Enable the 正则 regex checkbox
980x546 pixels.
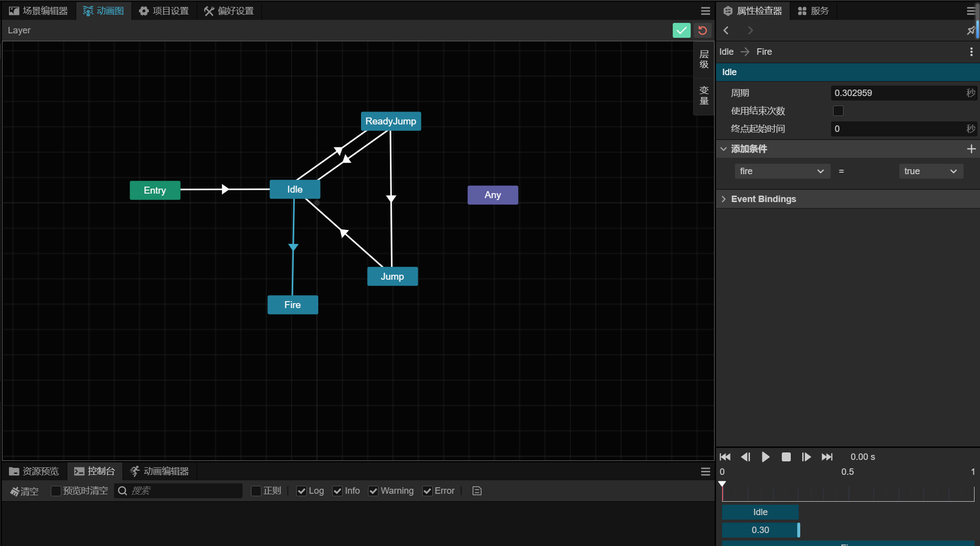(256, 491)
